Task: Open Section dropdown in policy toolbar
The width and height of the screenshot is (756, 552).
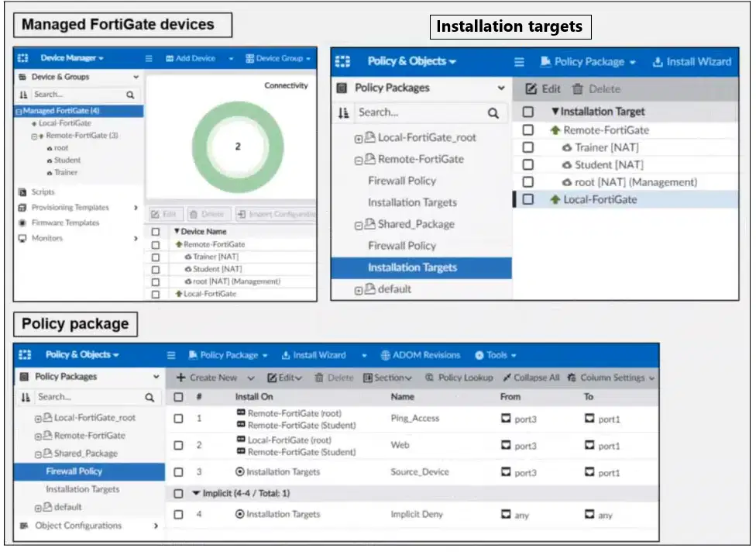Action: click(387, 378)
